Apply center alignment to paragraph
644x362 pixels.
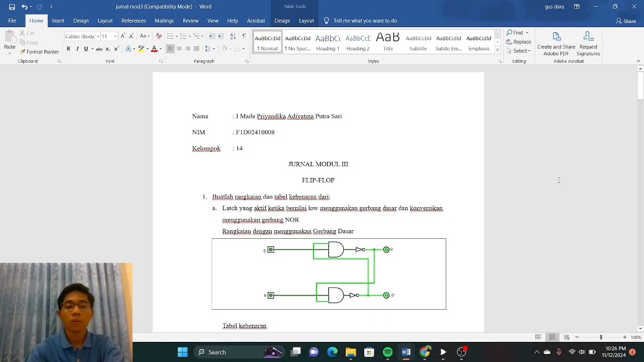tap(179, 49)
